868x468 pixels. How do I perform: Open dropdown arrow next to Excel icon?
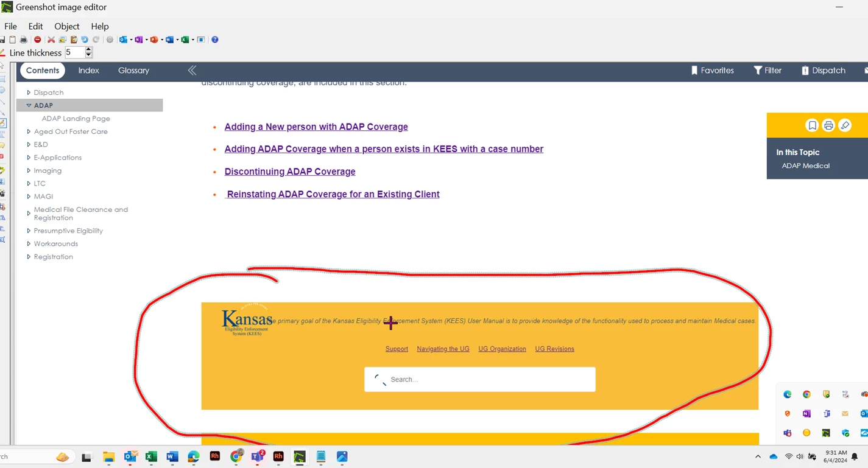pos(193,40)
